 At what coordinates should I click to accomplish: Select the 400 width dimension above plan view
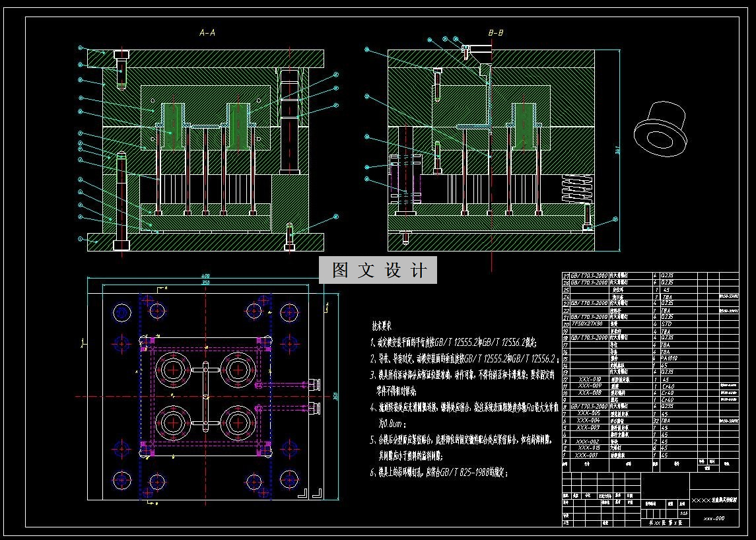[205, 276]
